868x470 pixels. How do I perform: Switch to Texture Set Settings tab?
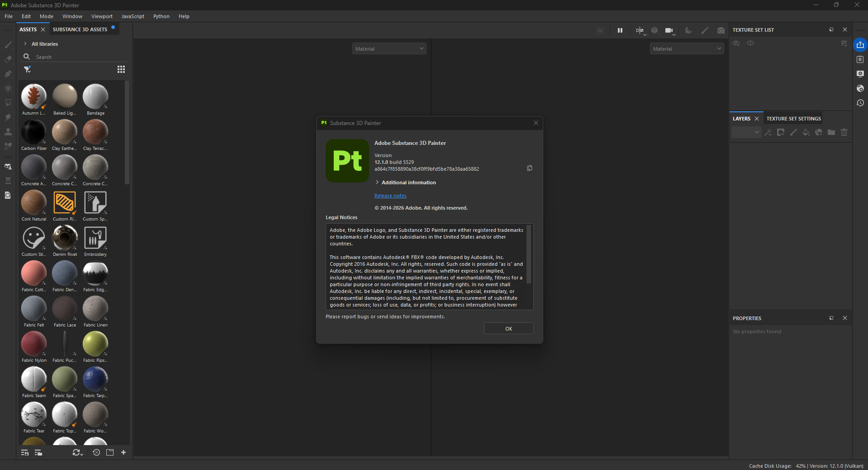(793, 119)
